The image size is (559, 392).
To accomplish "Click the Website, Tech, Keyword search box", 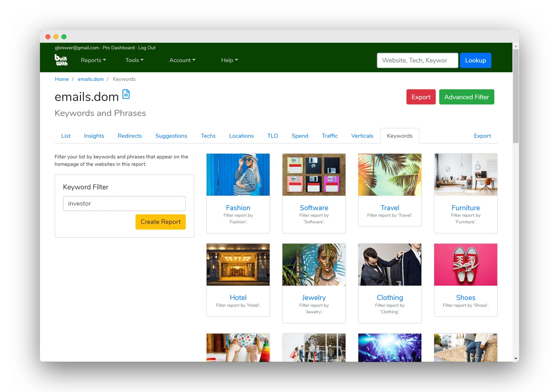I will [417, 60].
